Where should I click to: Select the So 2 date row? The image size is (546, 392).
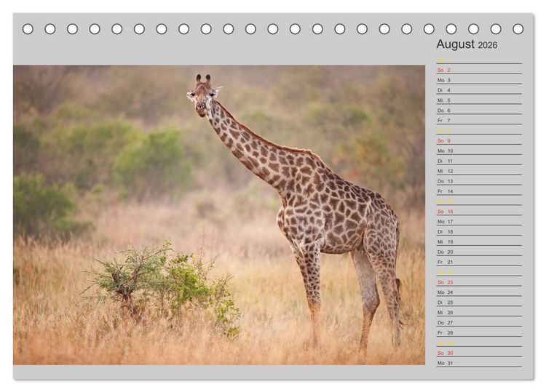(x=479, y=70)
